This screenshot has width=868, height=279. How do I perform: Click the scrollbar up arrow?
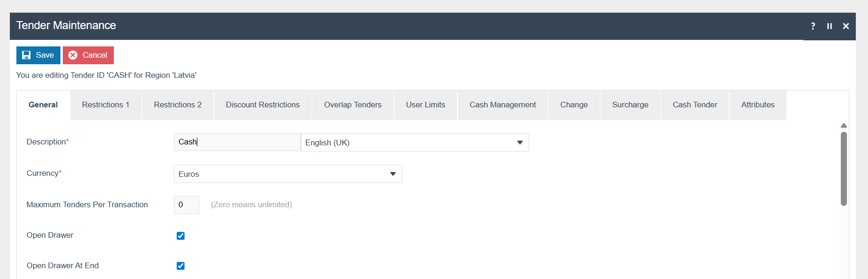pyautogui.click(x=844, y=126)
